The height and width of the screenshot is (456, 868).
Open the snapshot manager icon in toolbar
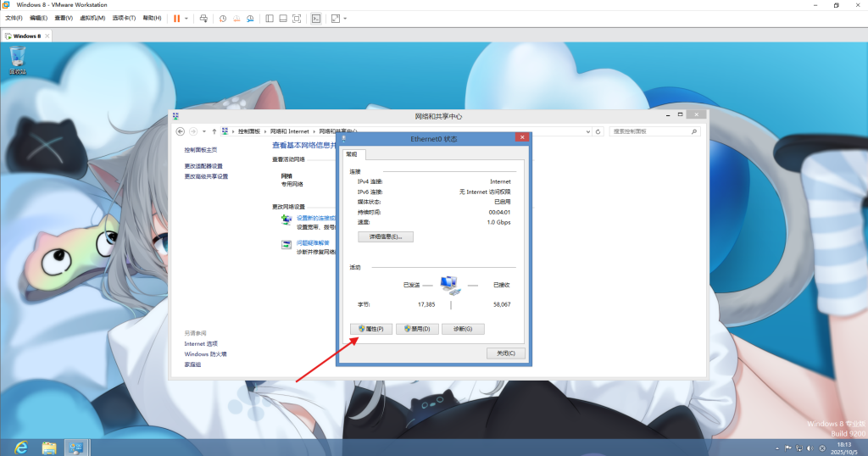pos(250,18)
